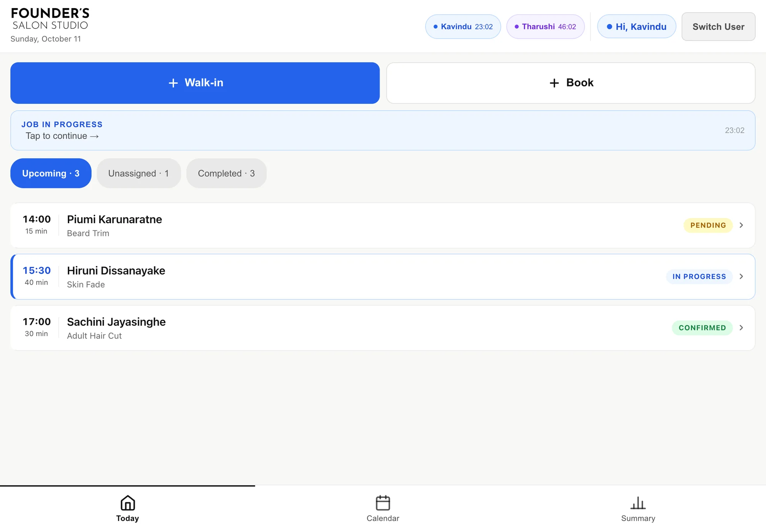Open Hiruni Dissanayake appointment name

(116, 271)
